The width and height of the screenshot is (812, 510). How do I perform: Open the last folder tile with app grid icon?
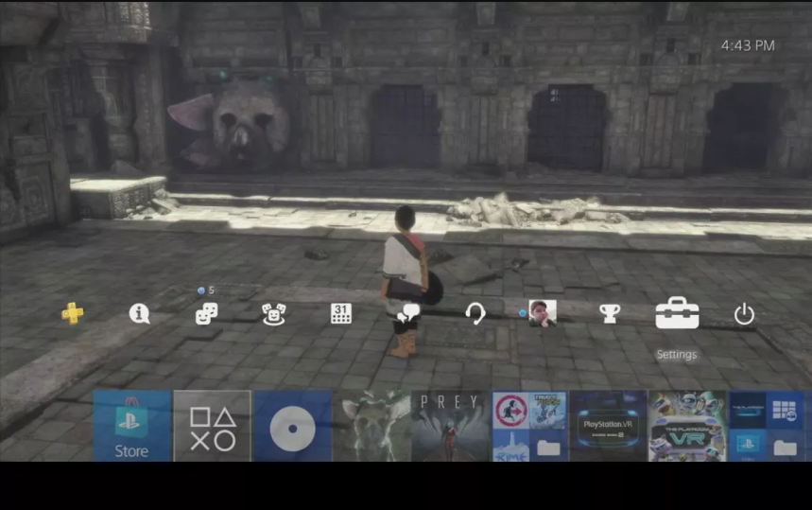[x=767, y=426]
